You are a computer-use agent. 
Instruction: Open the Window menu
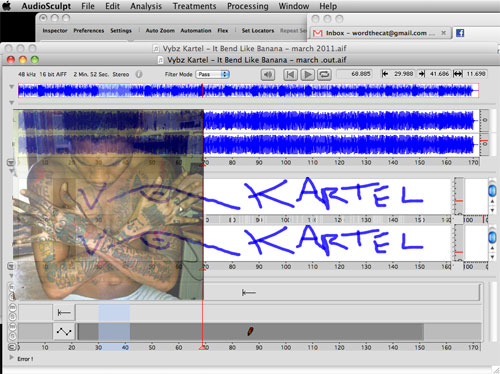coord(294,6)
